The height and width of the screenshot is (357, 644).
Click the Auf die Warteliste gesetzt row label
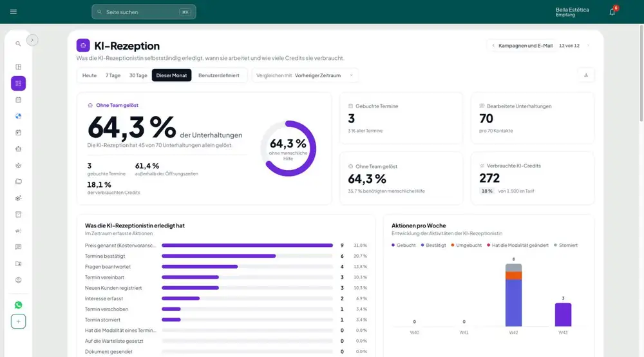[114, 341]
